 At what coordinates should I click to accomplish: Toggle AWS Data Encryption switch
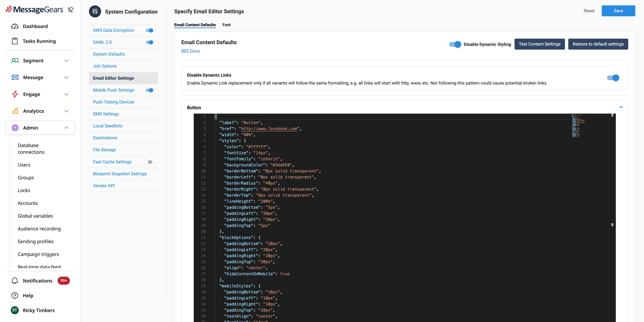[x=149, y=30]
